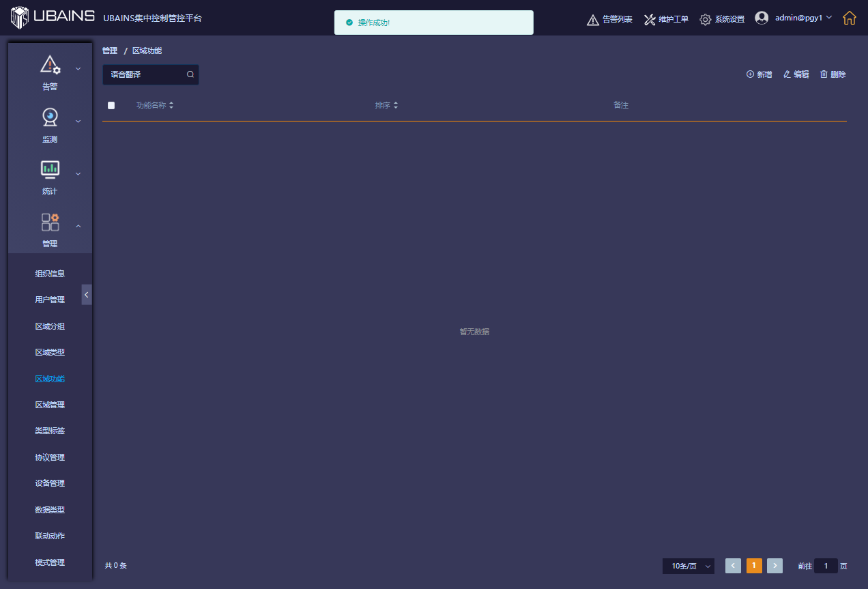Image resolution: width=868 pixels, height=589 pixels.
Task: Click the 备注 column header
Action: 621,105
